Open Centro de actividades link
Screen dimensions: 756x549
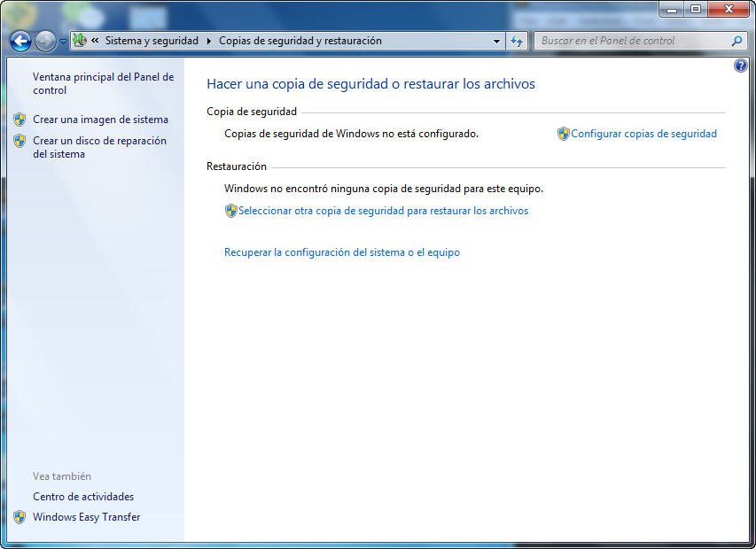pos(83,497)
